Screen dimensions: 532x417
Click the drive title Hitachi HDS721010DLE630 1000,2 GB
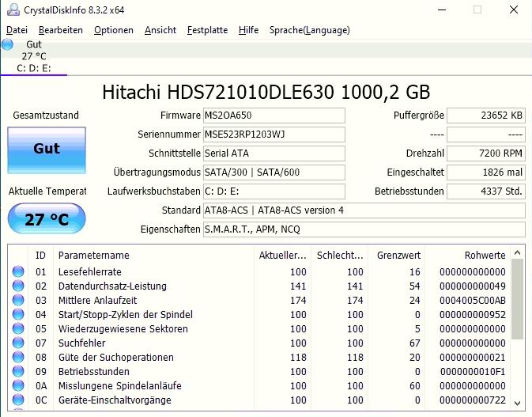266,92
